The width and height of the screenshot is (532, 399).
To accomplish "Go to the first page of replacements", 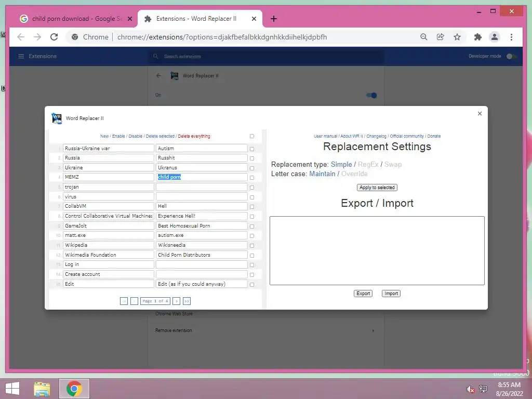I will click(x=124, y=301).
